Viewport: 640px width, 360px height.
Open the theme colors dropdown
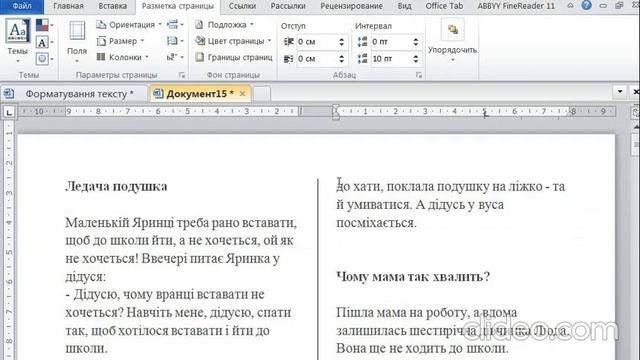(x=44, y=25)
